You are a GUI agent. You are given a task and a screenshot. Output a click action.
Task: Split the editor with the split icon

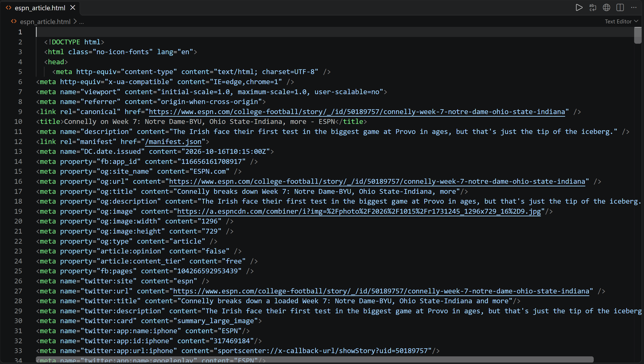[620, 7]
